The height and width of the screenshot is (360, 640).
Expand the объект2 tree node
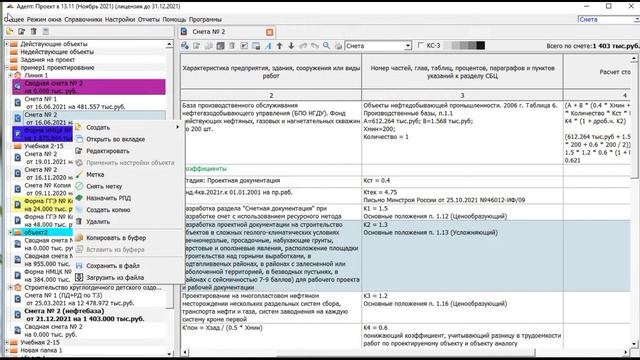(x=11, y=232)
